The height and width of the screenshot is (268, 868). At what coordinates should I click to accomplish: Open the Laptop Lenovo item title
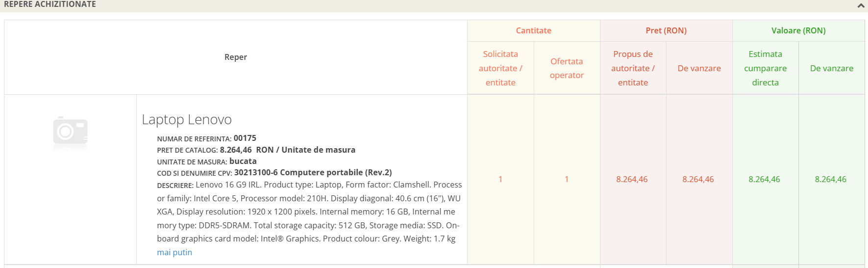187,119
